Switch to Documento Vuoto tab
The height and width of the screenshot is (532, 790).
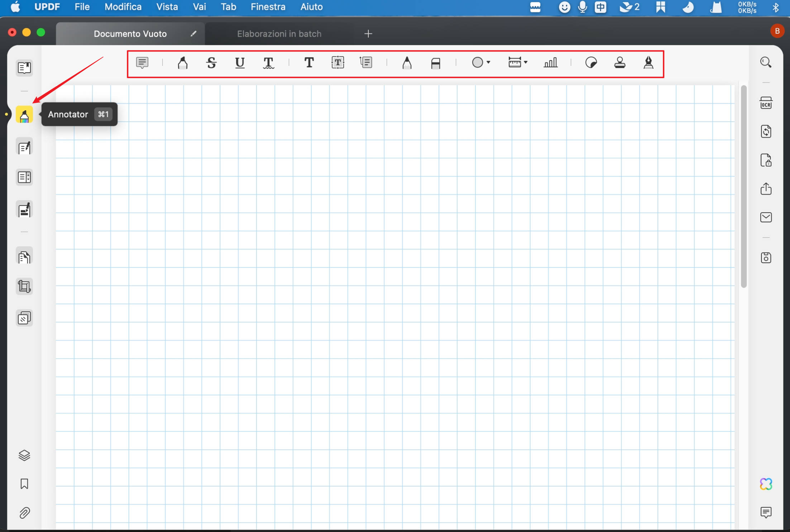tap(130, 34)
